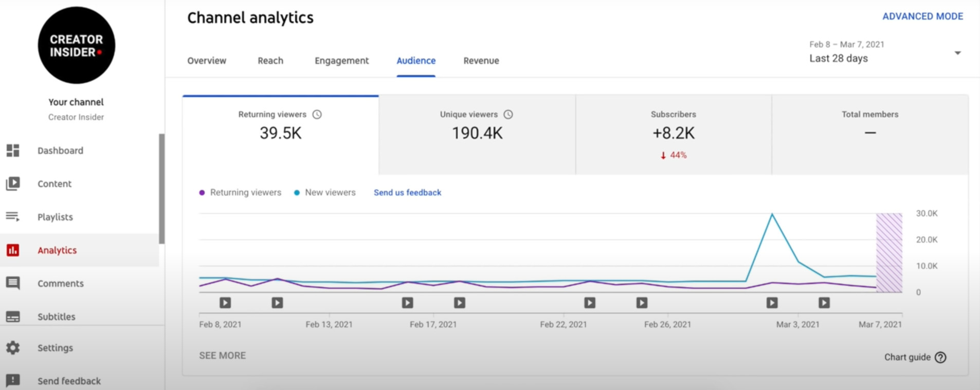Image resolution: width=980 pixels, height=390 pixels.
Task: Open Content via its sidebar icon
Action: [13, 183]
